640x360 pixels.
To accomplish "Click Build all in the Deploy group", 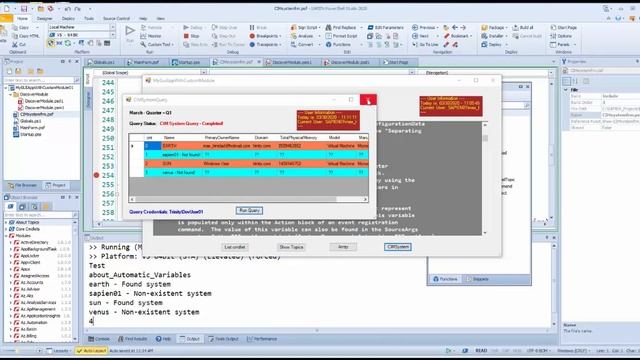I will (523, 27).
